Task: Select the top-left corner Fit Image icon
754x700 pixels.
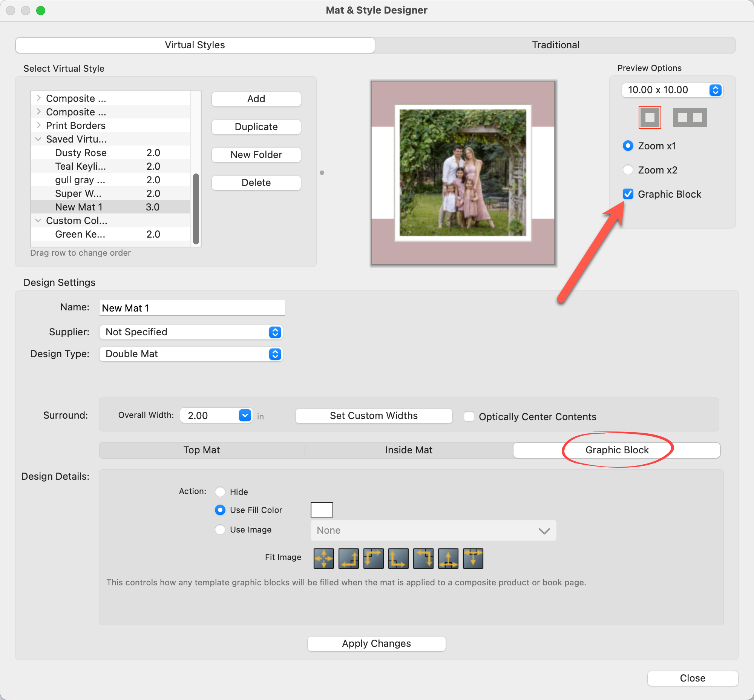Action: click(x=373, y=558)
